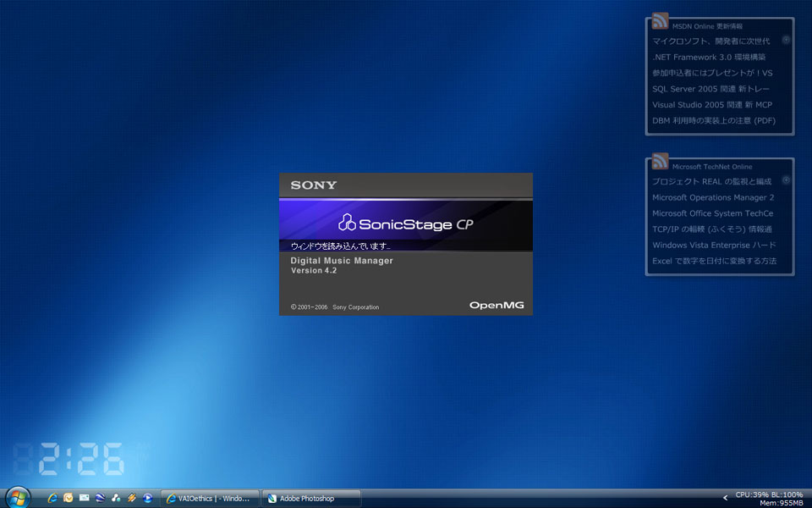
Task: Switch to Adobe Photoshop taskbar window
Action: 311,499
